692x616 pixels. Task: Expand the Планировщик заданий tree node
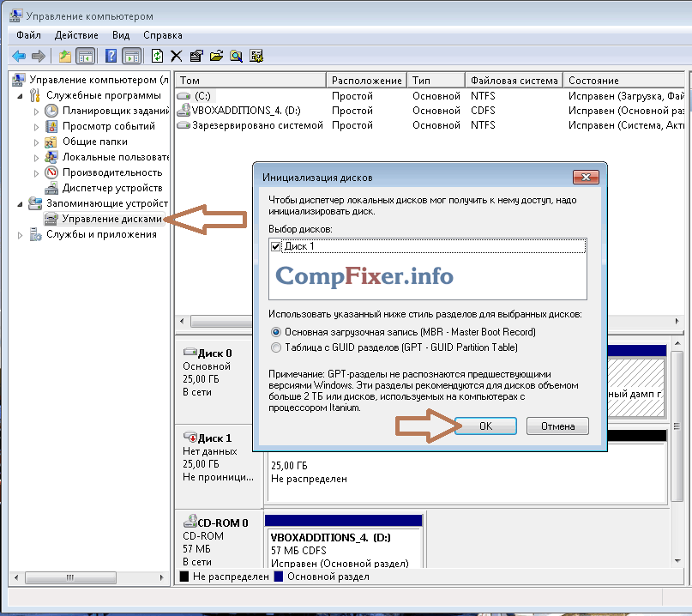click(36, 112)
